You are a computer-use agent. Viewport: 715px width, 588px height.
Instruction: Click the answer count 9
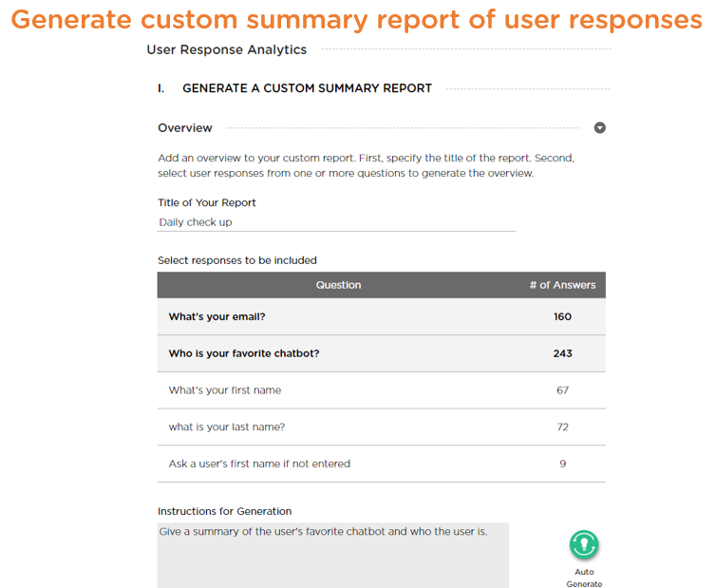[563, 464]
